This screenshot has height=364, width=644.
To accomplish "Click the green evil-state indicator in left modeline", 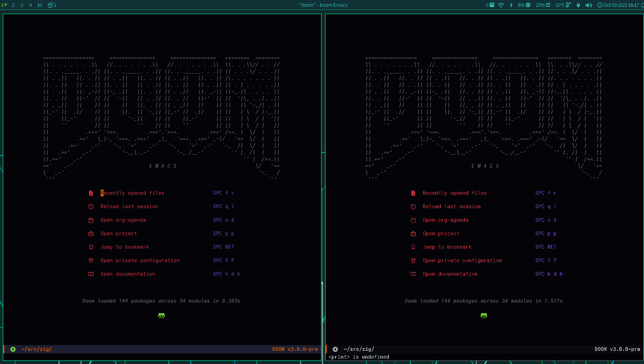I will tap(13, 349).
